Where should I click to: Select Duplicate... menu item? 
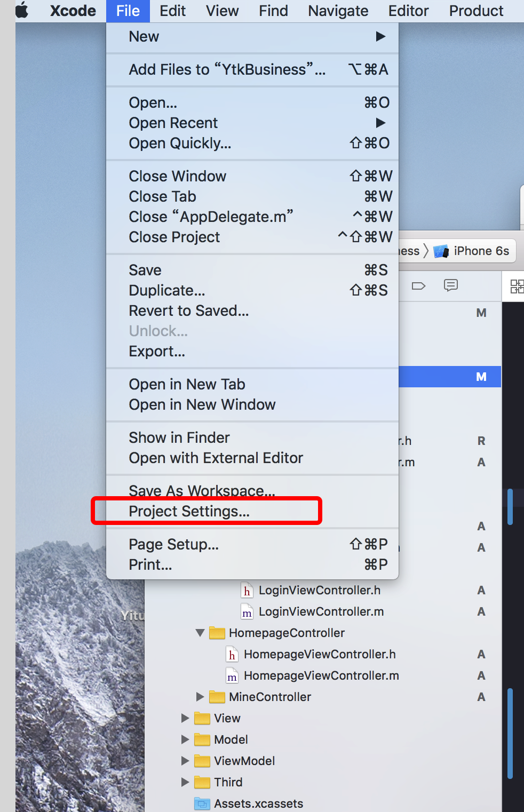[x=252, y=290]
